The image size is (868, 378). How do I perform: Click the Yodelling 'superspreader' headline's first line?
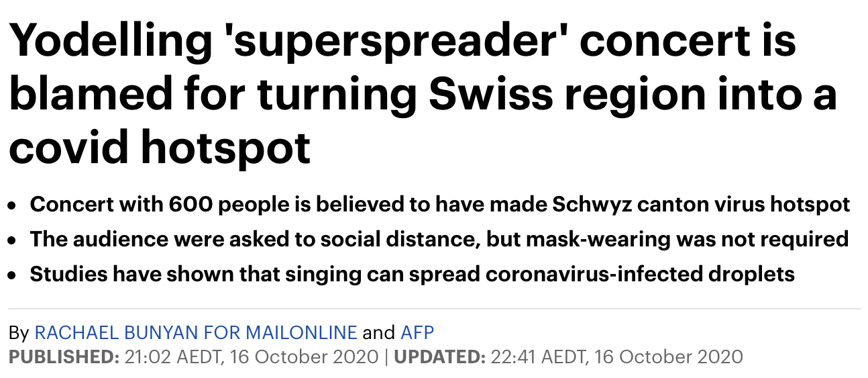[402, 42]
